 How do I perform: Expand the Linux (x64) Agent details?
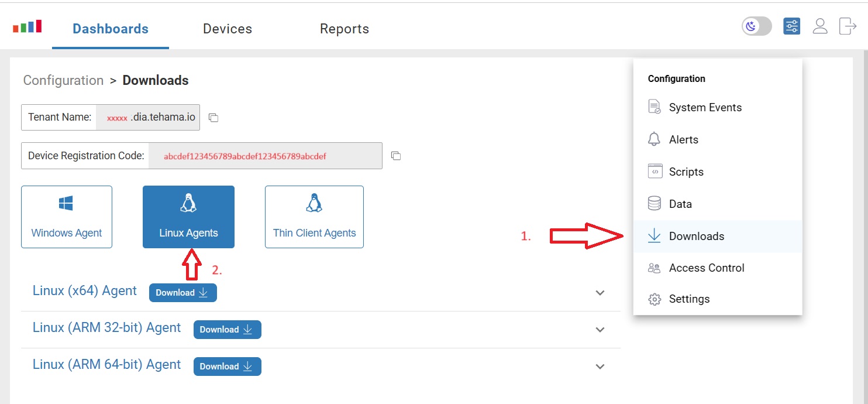(600, 292)
